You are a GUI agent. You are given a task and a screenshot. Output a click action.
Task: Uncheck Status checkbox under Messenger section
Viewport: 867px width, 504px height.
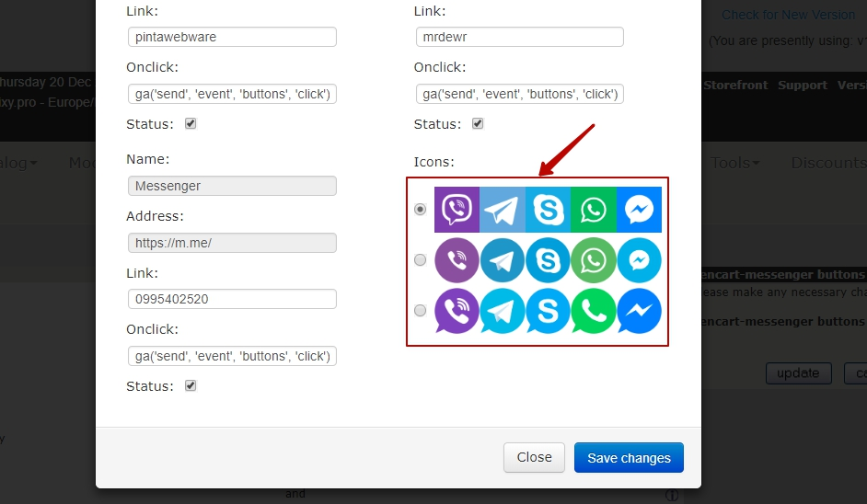[191, 386]
